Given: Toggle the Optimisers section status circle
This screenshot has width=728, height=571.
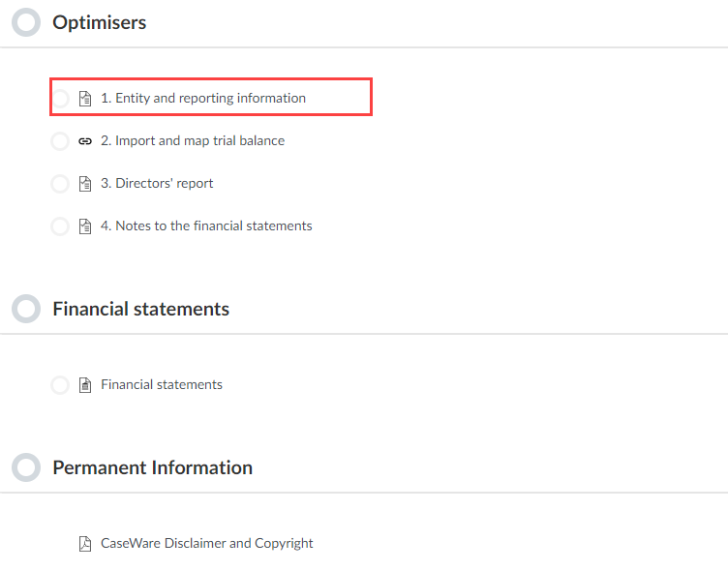Looking at the screenshot, I should [x=26, y=22].
